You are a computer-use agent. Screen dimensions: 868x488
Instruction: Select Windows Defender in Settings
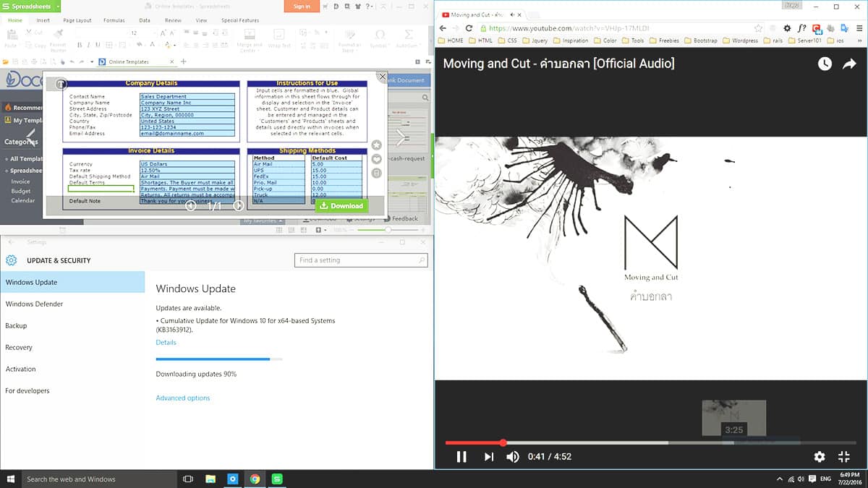coord(72,304)
